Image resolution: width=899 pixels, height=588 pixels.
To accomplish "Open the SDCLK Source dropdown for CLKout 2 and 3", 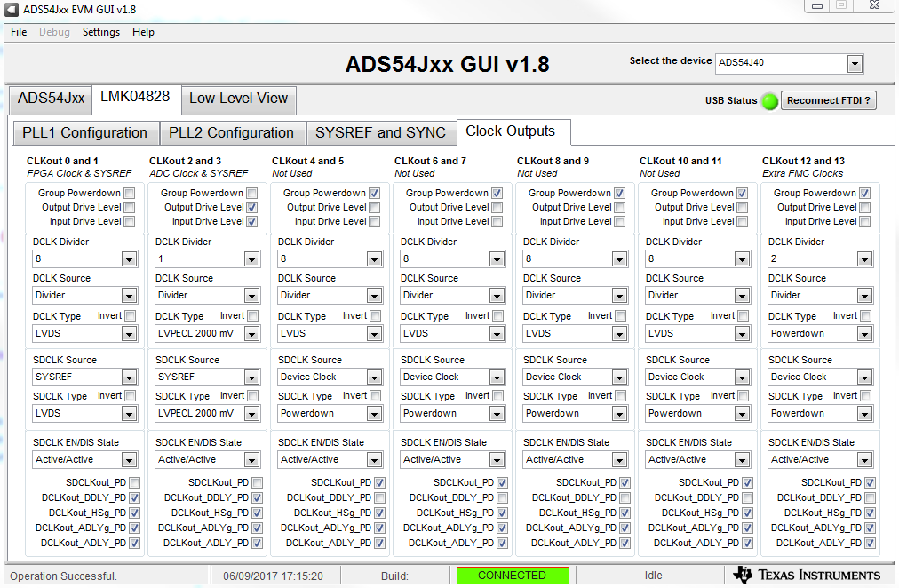I will click(x=251, y=377).
